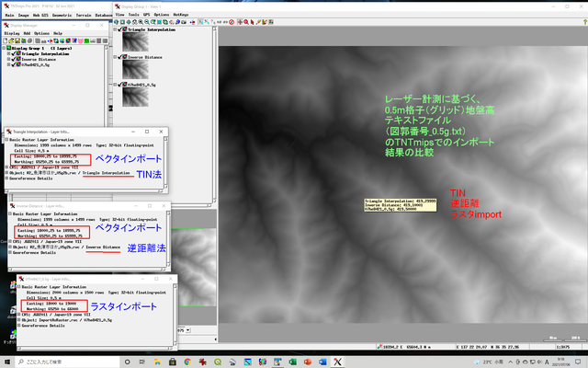Collapse Display Group 1 in Display Manager
Screen dimensions: 588x368
4,48
